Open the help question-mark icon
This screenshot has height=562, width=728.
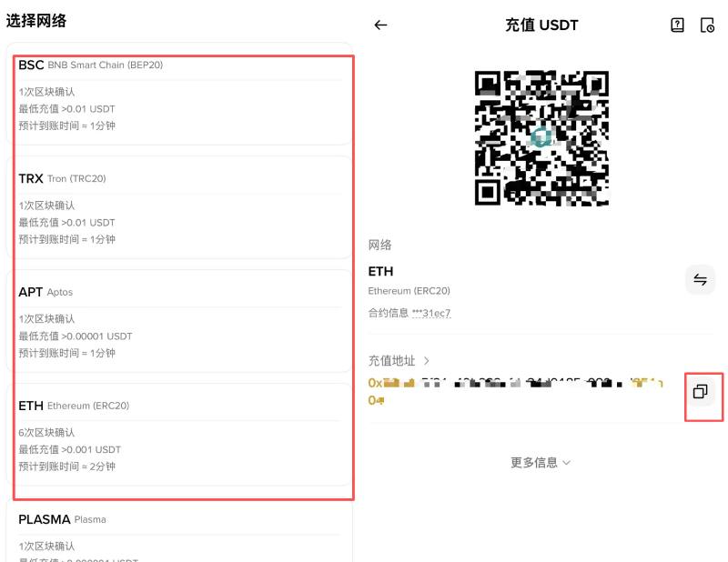(x=677, y=25)
